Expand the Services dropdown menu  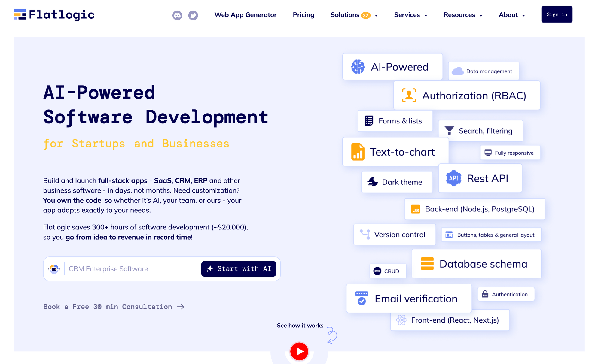pyautogui.click(x=410, y=15)
